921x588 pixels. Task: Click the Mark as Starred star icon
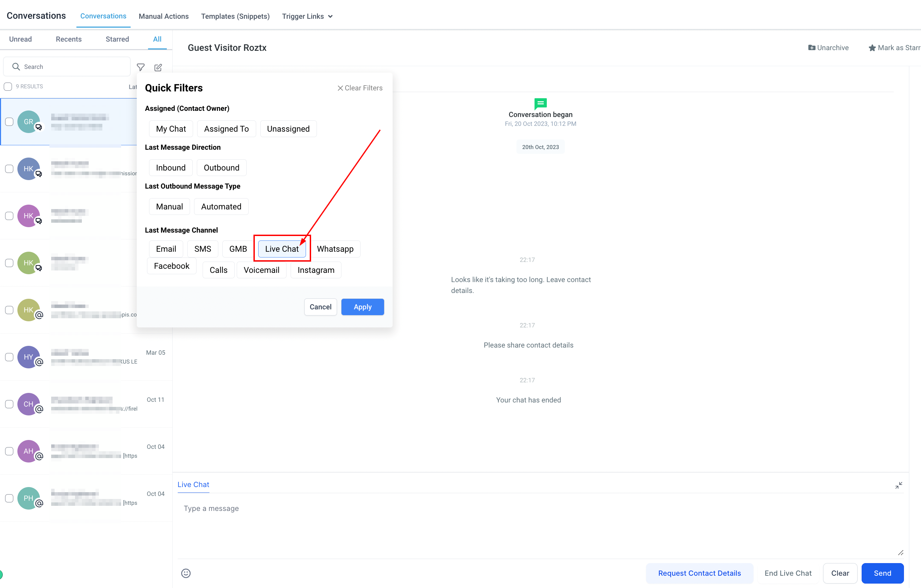tap(872, 48)
